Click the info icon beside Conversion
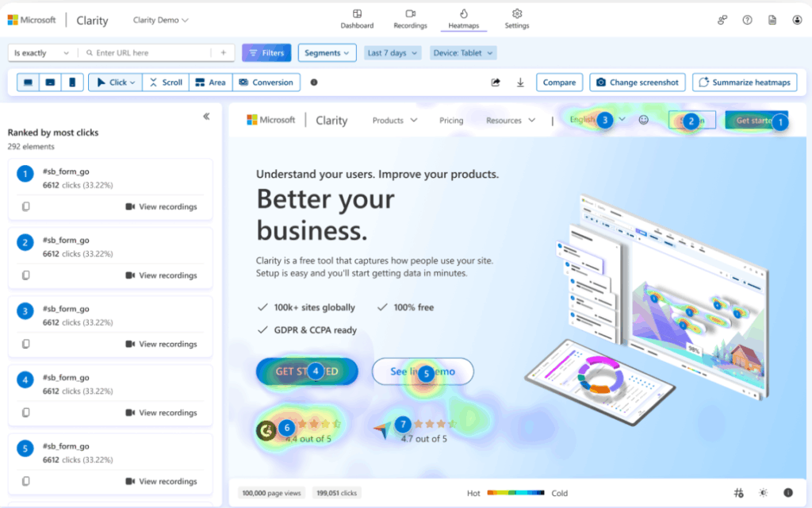This screenshot has width=812, height=508. [314, 83]
